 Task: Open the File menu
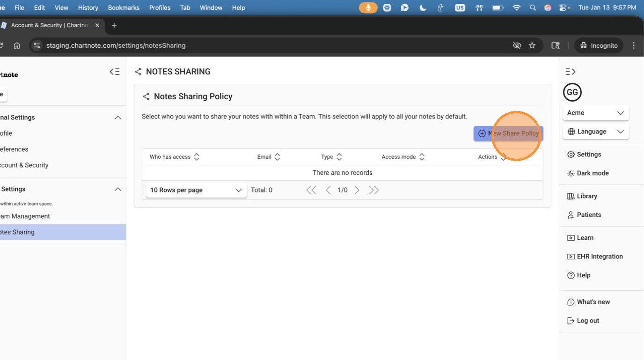pyautogui.click(x=19, y=7)
